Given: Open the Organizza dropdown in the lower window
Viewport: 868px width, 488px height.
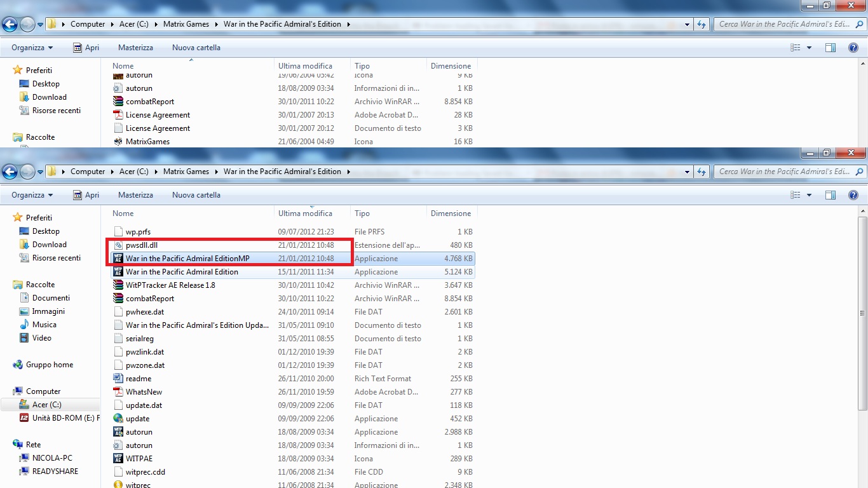Looking at the screenshot, I should click(32, 195).
